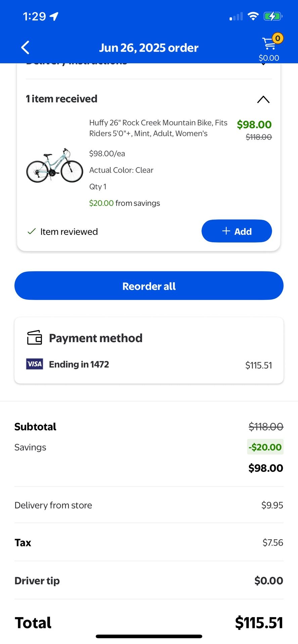Viewport: 298px width, 644px height.
Task: Tap the back arrow to previous screen
Action: (25, 47)
